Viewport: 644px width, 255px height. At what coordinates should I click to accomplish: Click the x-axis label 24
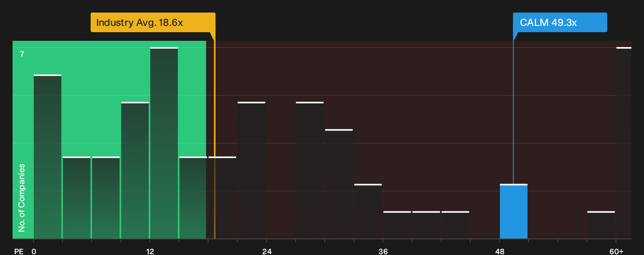[267, 251]
